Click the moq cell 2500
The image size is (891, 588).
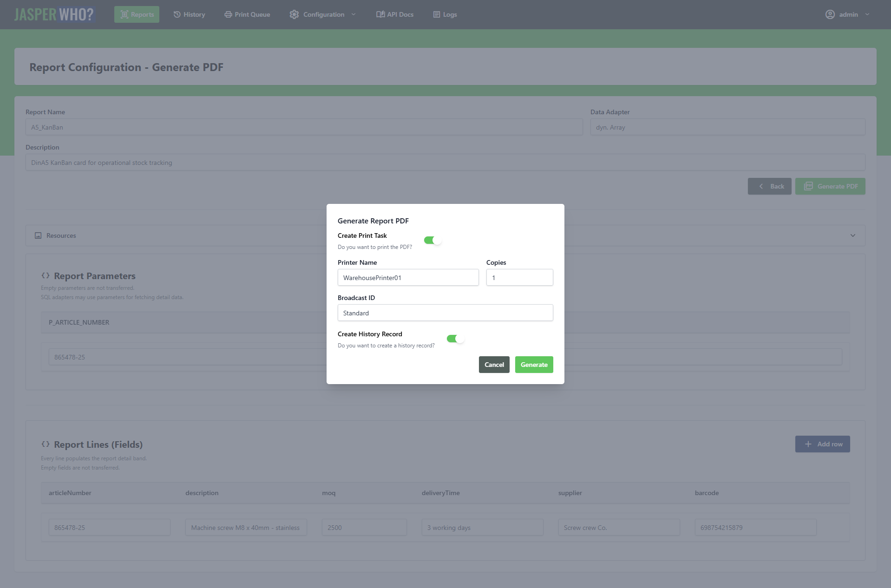pyautogui.click(x=364, y=528)
